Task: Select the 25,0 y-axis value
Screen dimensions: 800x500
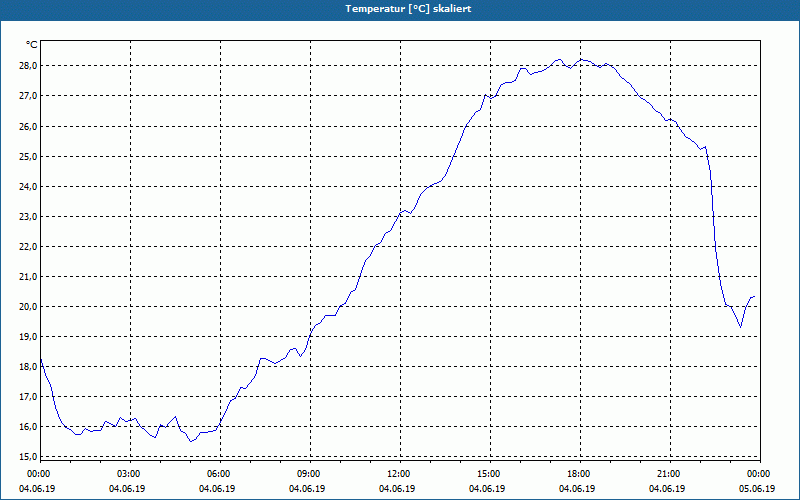Action: [29, 156]
